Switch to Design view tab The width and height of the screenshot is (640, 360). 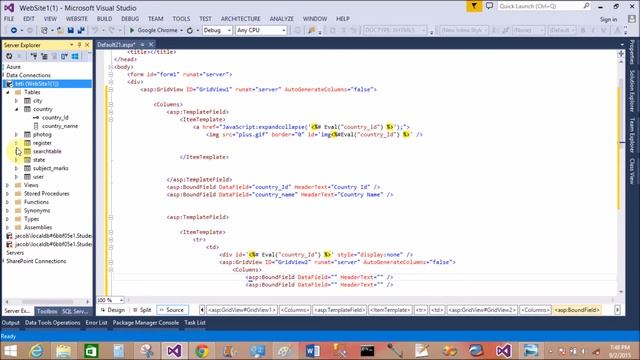[113, 310]
